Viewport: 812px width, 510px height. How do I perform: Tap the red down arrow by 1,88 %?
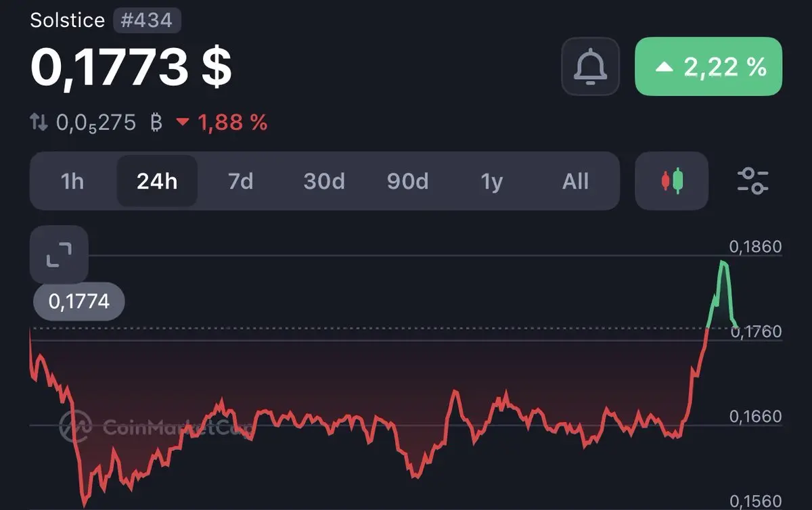click(183, 123)
